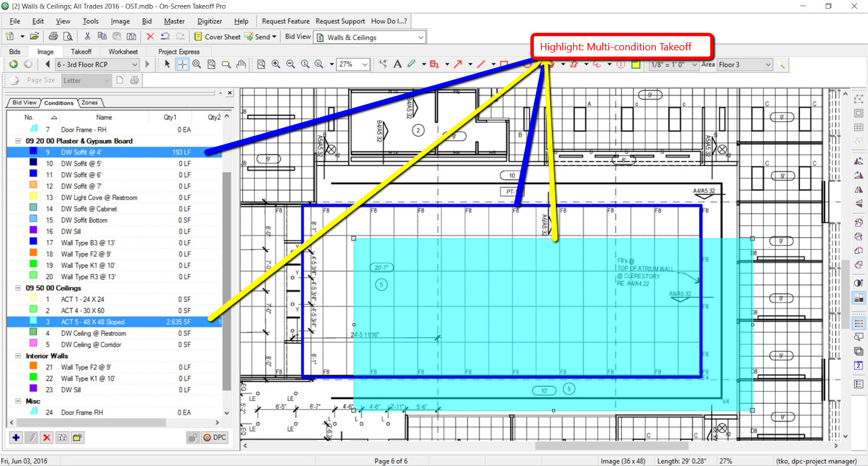The width and height of the screenshot is (868, 466).
Task: Collapse the Misc group
Action: pyautogui.click(x=18, y=401)
